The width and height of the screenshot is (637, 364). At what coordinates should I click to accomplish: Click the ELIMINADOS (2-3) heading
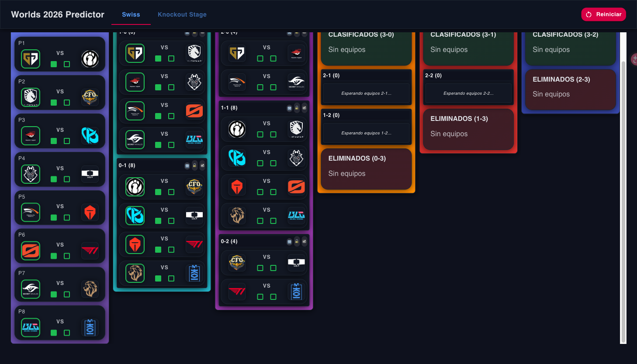(x=561, y=79)
